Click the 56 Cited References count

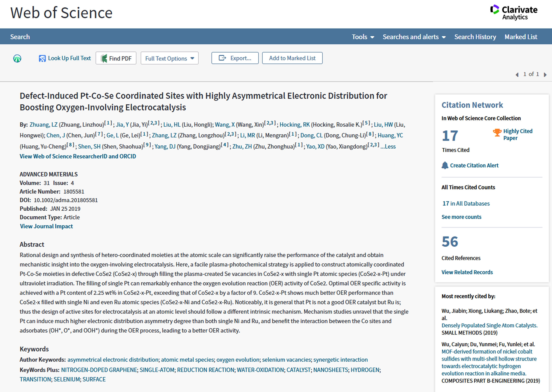[450, 242]
